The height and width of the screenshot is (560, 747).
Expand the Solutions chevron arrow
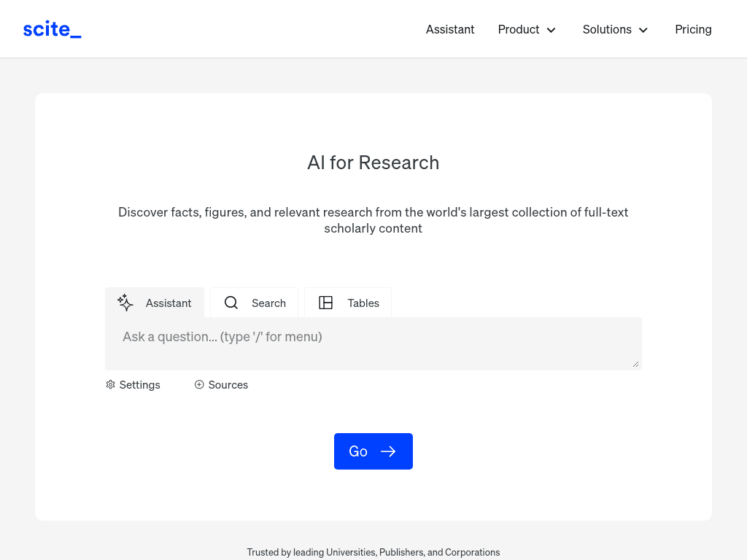[x=643, y=30]
